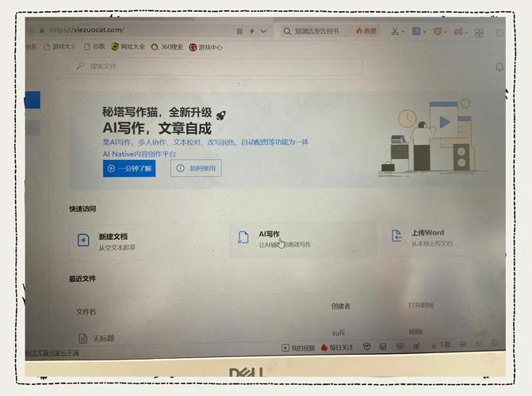Click the blue square extension icon

(416, 31)
